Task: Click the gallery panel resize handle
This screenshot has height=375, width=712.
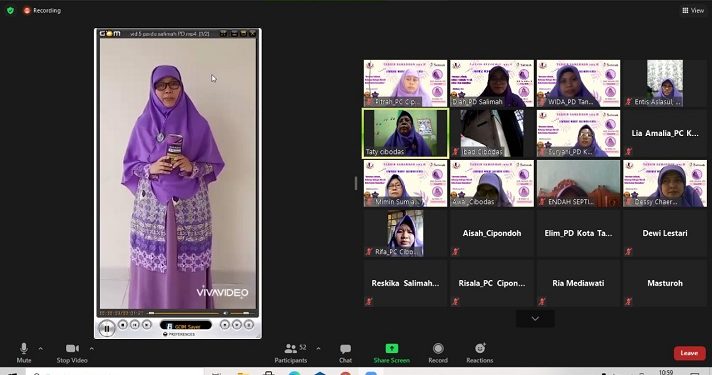Action: click(356, 183)
